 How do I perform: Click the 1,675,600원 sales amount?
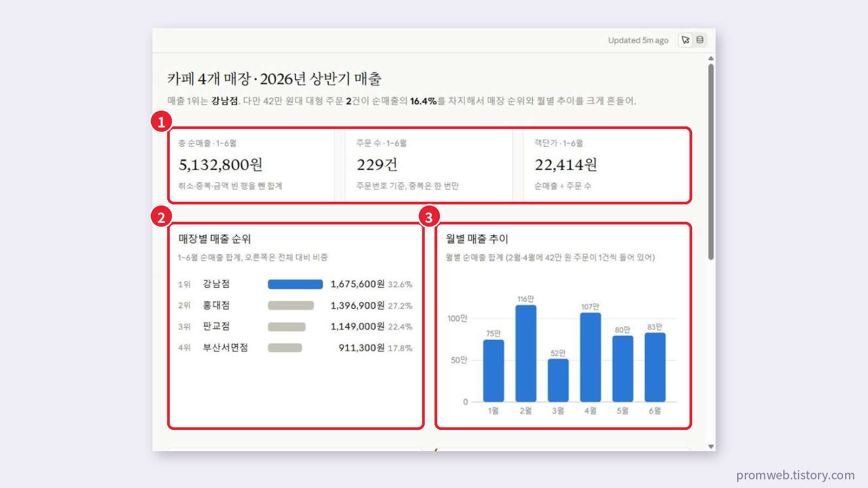358,284
